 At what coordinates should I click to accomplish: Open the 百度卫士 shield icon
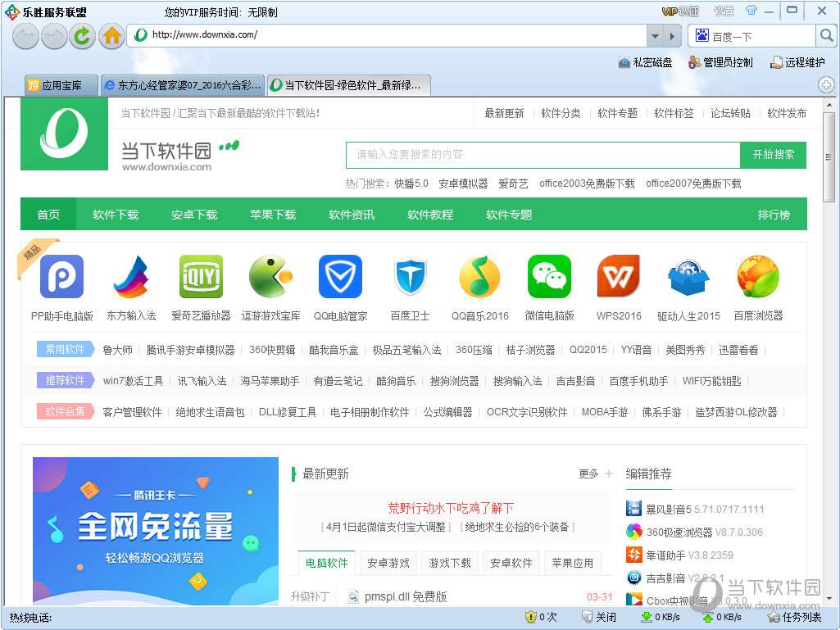click(x=410, y=278)
